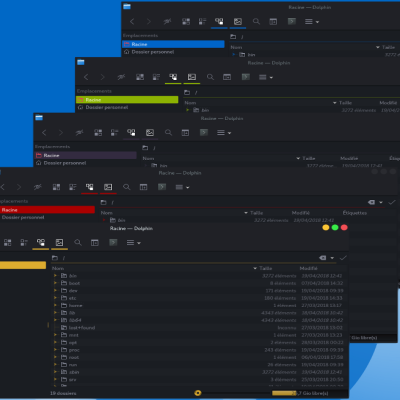Switch front yellow-accent window to Compact view
400x400 pixels.
[24, 243]
